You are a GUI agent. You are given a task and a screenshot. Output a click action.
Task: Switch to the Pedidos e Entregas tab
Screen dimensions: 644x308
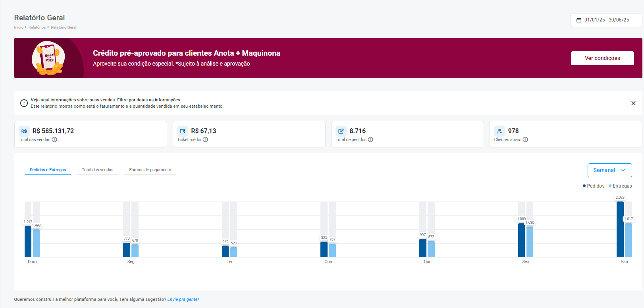tap(48, 170)
